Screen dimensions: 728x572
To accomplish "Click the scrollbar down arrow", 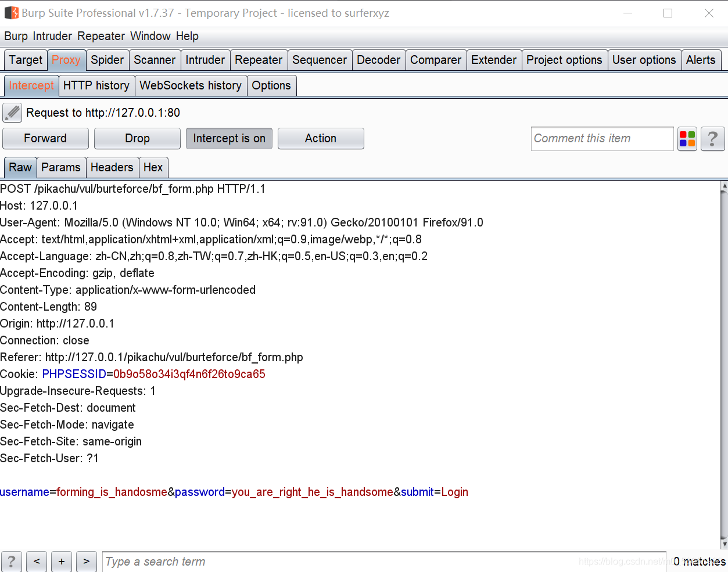I will point(724,544).
